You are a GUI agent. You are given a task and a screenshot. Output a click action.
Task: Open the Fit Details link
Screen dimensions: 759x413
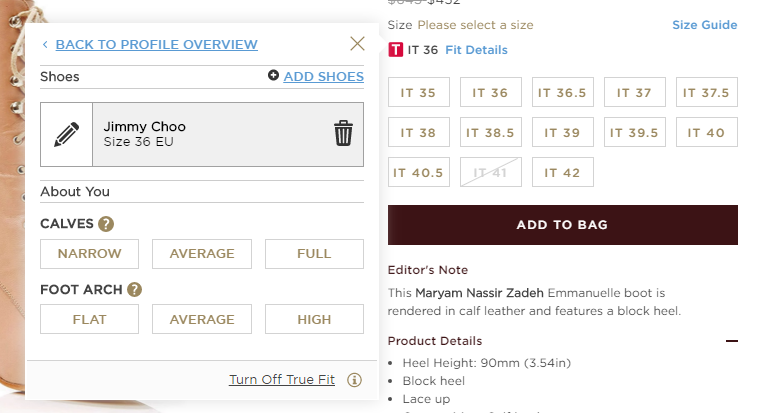pyautogui.click(x=476, y=50)
